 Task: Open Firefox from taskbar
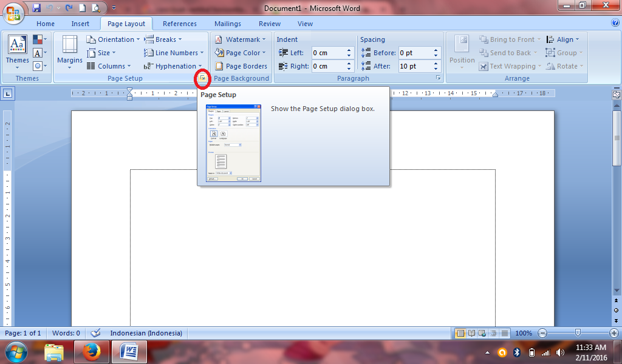pos(92,352)
